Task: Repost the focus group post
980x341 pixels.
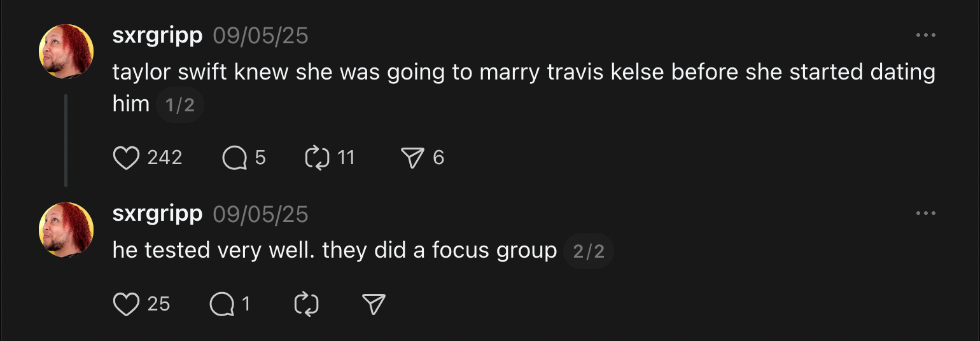Action: point(306,305)
